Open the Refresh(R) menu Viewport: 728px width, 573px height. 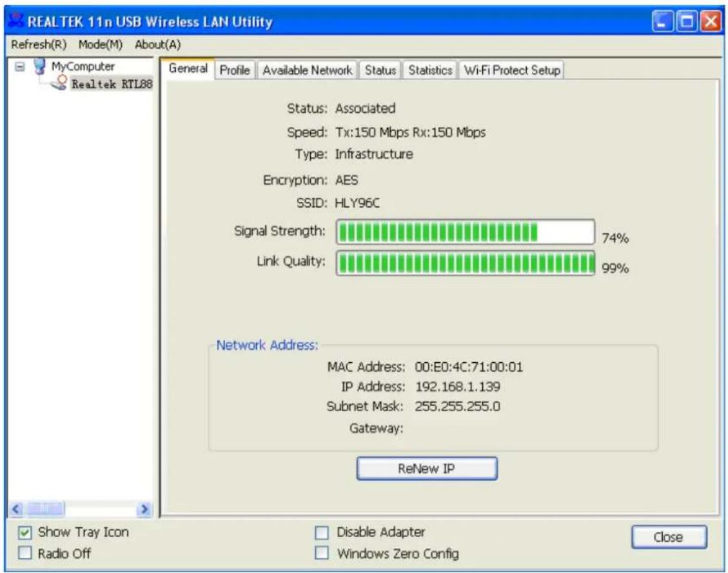coord(39,44)
